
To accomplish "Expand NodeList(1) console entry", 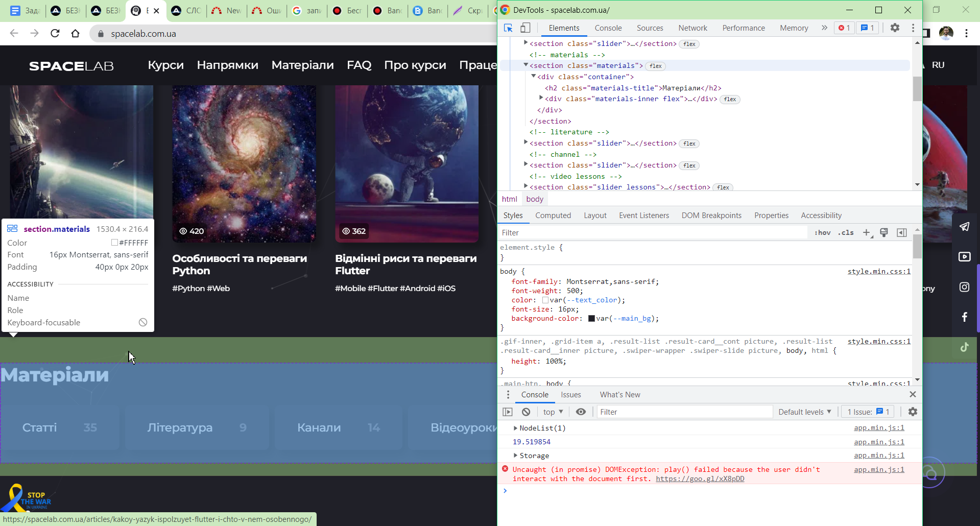I will click(x=515, y=428).
